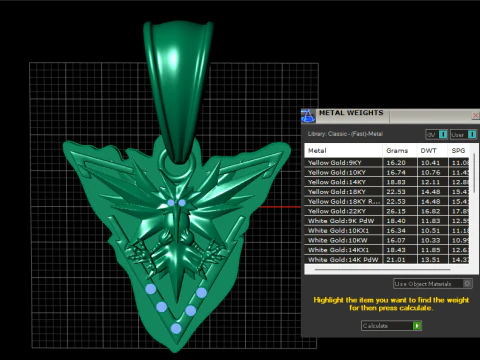The height and width of the screenshot is (360, 480).
Task: Select the Yellow Gold:9KY row
Action: click(x=387, y=163)
